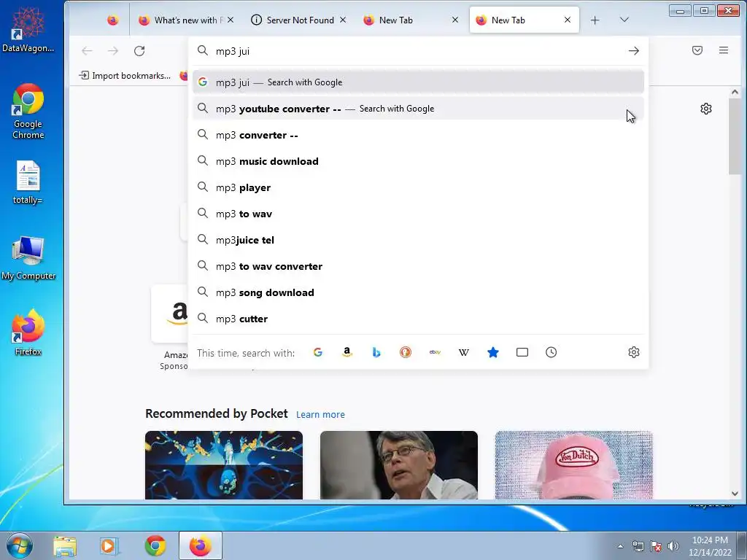Click the Go arrow in address bar
Viewport: 747px width, 560px height.
[634, 51]
